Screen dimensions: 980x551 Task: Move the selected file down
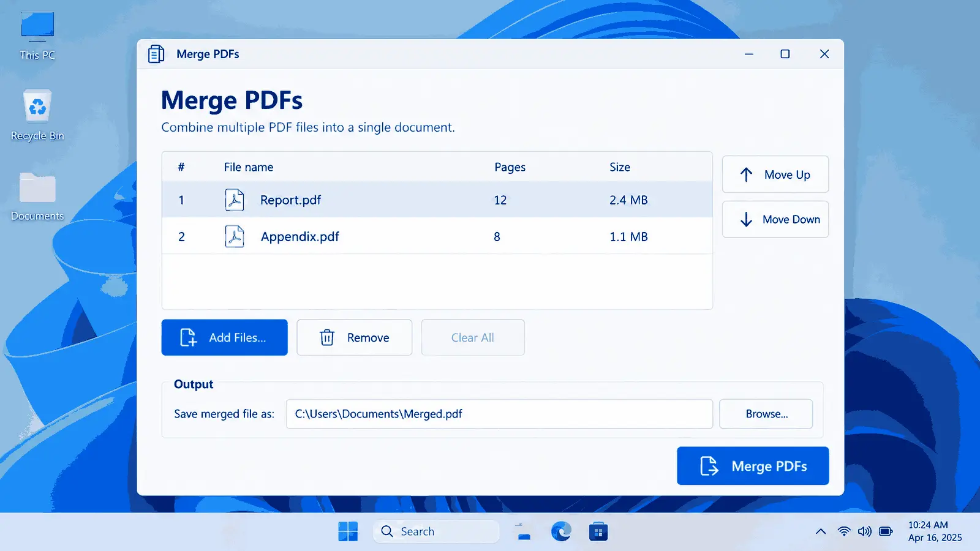click(x=775, y=219)
